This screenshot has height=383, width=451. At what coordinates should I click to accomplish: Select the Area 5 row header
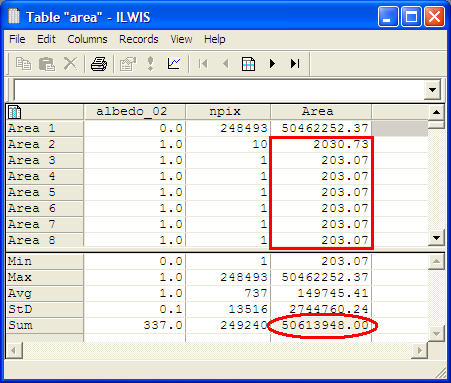[x=45, y=192]
